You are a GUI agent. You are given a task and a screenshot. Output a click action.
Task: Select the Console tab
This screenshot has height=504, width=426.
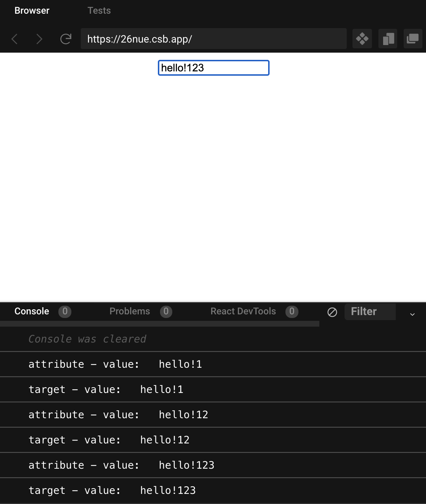32,311
